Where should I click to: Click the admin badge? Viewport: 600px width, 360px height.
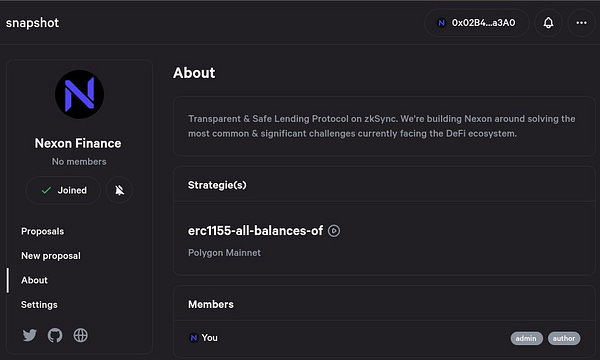point(527,338)
